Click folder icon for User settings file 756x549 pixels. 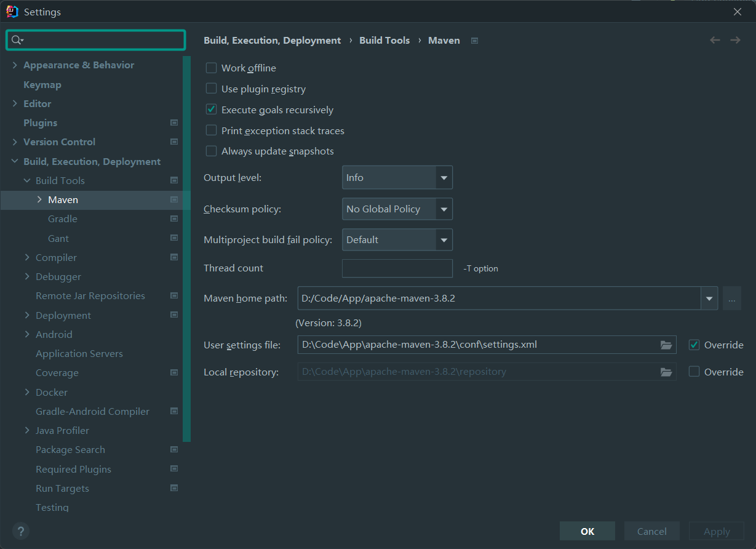point(666,345)
